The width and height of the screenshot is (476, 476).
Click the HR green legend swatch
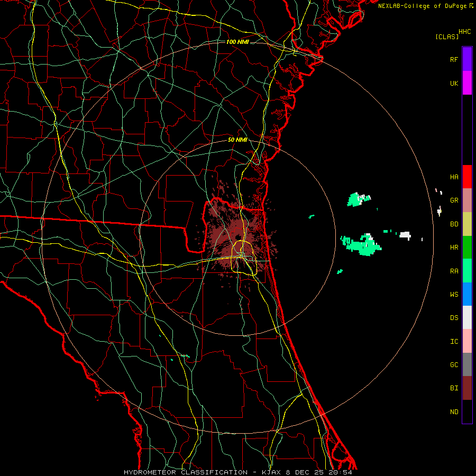coord(467,247)
